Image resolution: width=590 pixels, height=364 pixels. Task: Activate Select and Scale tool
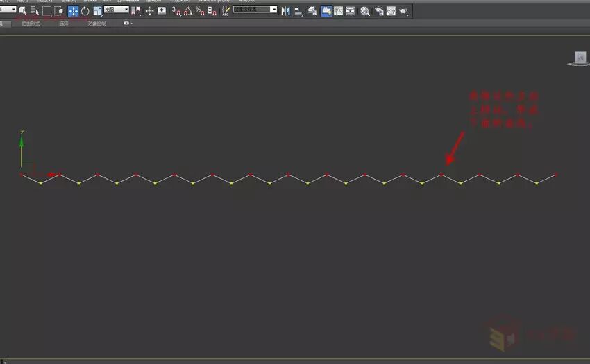click(x=97, y=11)
